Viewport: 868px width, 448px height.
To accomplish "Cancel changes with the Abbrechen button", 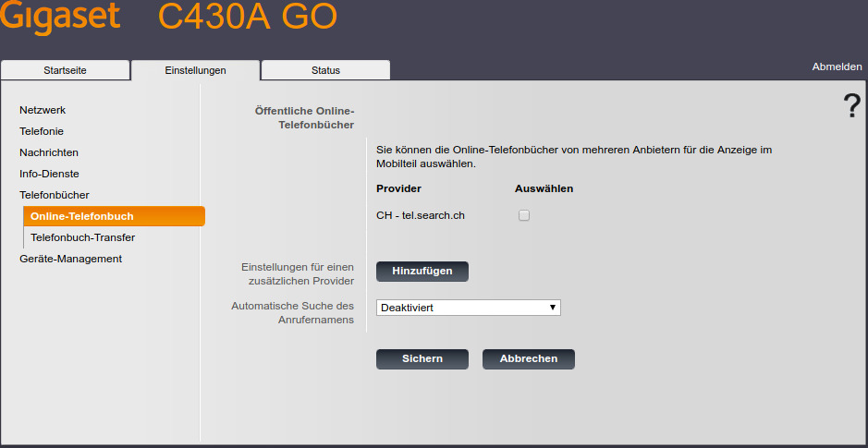I will (528, 358).
